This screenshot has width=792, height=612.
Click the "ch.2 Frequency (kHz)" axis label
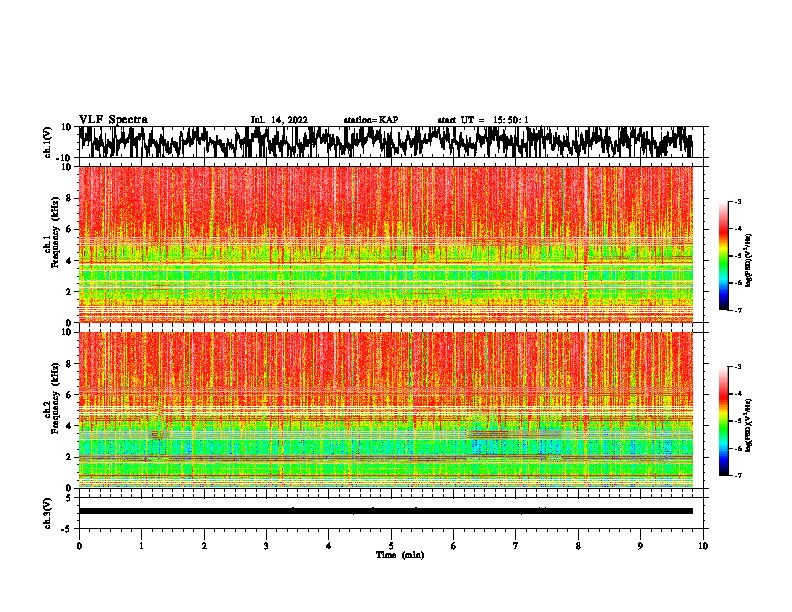point(52,398)
